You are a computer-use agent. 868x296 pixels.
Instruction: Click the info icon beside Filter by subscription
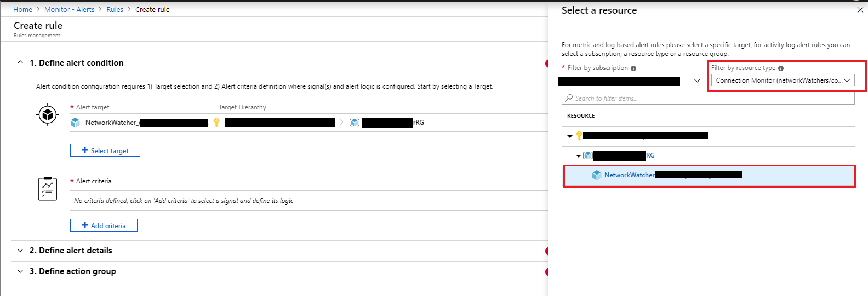tap(633, 68)
